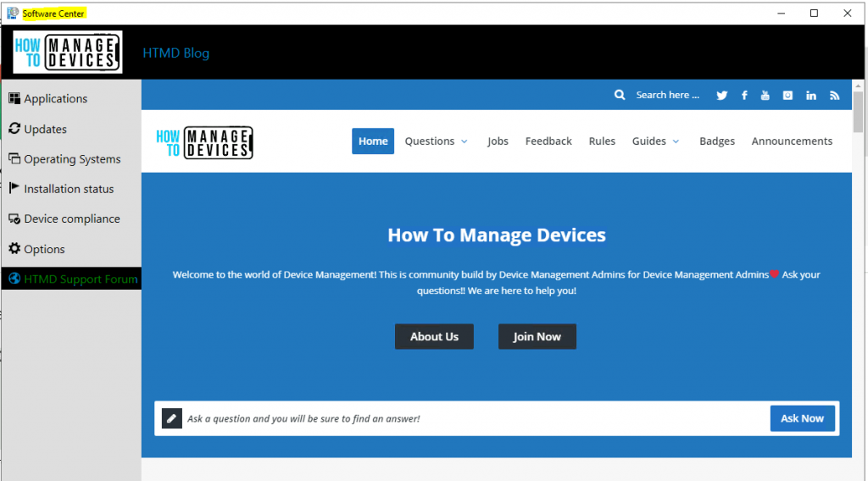
Task: Click the scrollbar up arrow
Action: (858, 86)
